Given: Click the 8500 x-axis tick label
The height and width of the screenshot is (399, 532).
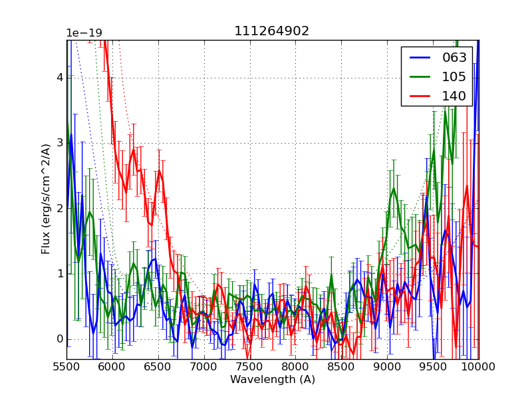Looking at the screenshot, I should [341, 368].
